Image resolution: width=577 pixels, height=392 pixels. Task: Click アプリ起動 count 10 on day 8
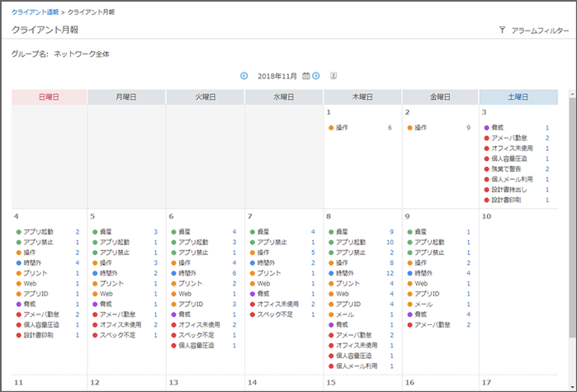click(389, 242)
